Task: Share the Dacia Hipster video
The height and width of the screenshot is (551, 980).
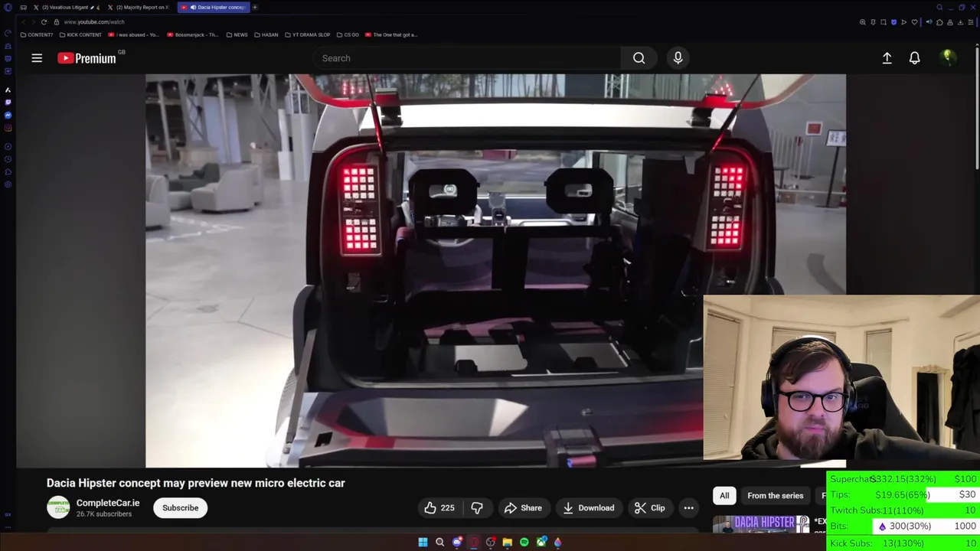Action: click(523, 508)
